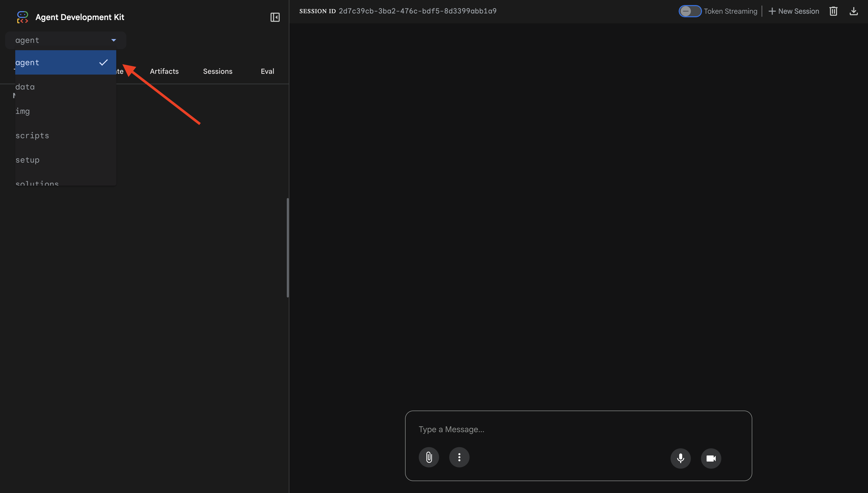Click the checkmark beside the agent entry
This screenshot has height=493, width=868.
point(103,62)
